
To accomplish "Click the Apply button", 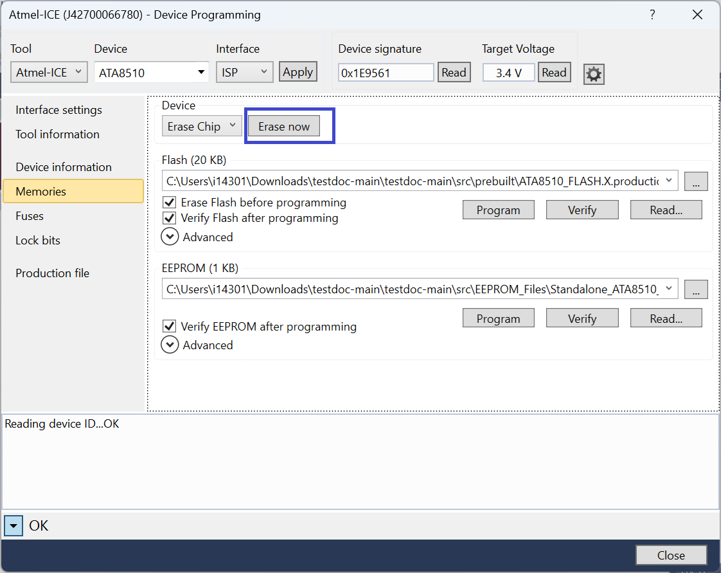I will click(x=298, y=72).
